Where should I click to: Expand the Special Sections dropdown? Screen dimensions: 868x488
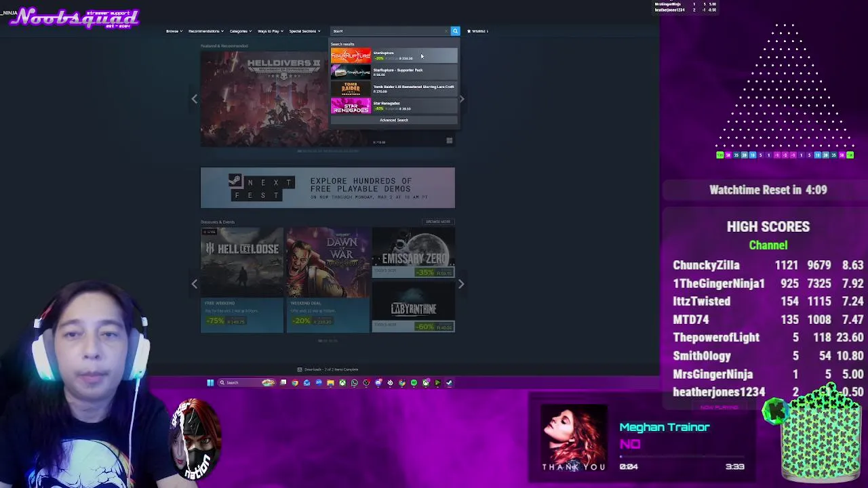[x=304, y=31]
